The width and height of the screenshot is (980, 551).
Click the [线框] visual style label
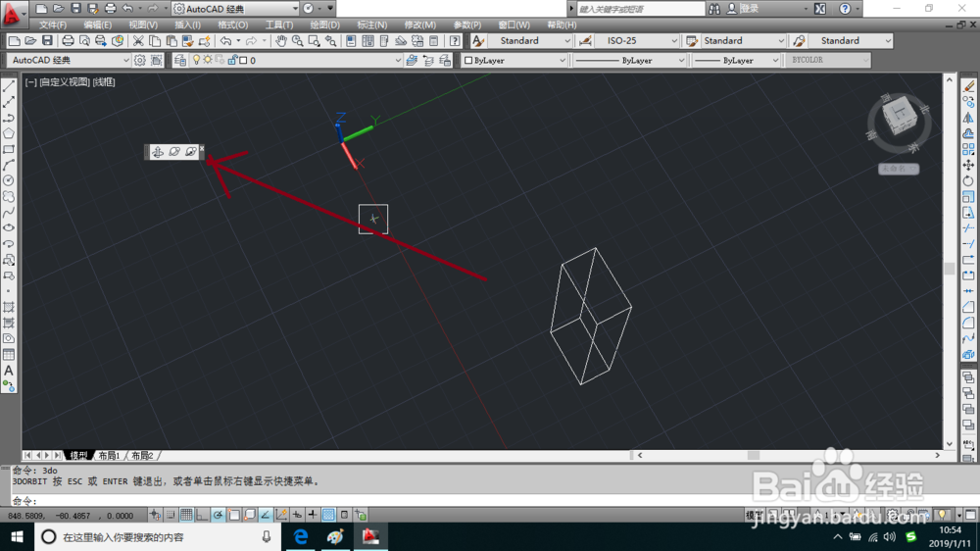point(104,82)
